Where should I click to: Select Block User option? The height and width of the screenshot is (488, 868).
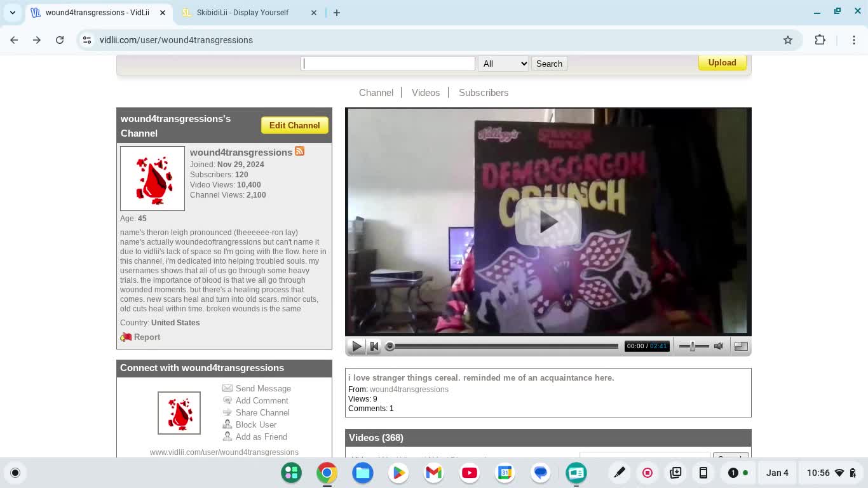[x=255, y=425]
